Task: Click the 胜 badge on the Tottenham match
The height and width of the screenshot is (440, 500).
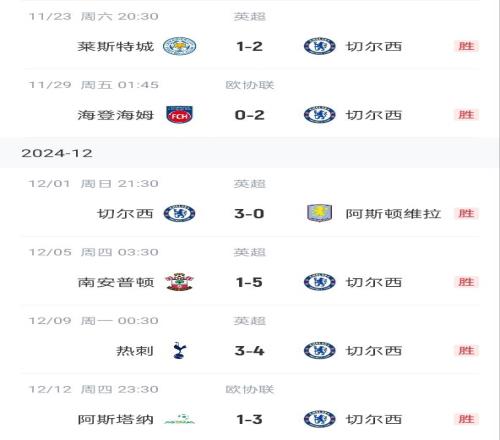Action: tap(466, 351)
